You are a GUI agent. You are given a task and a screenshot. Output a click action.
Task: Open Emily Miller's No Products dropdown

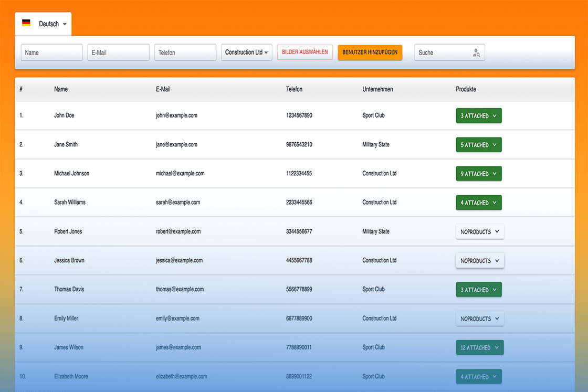pyautogui.click(x=480, y=319)
